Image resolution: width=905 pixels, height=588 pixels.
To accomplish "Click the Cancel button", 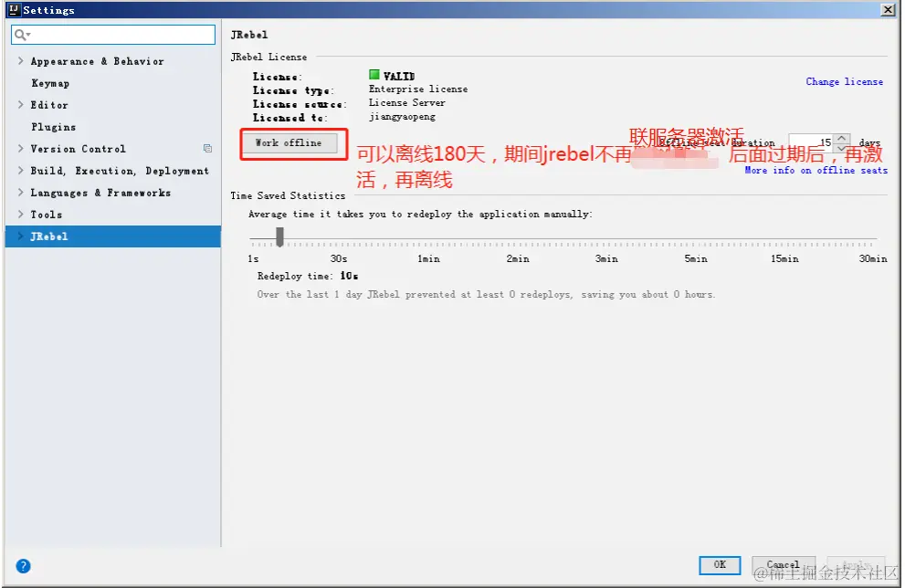I will [784, 565].
